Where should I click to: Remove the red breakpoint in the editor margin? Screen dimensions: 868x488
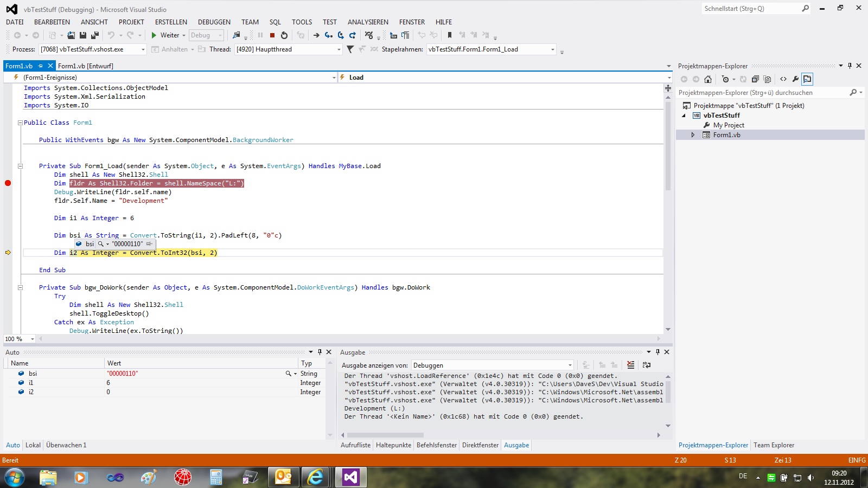click(8, 183)
